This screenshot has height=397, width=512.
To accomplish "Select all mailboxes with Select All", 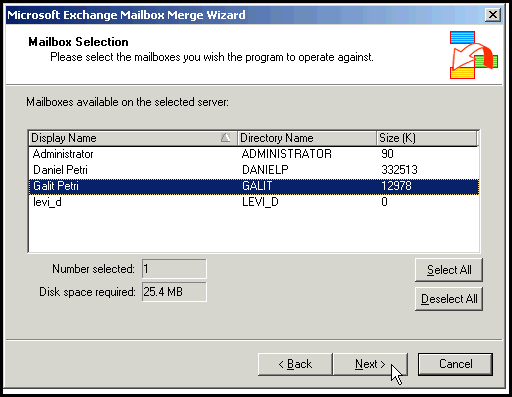I will pyautogui.click(x=449, y=270).
